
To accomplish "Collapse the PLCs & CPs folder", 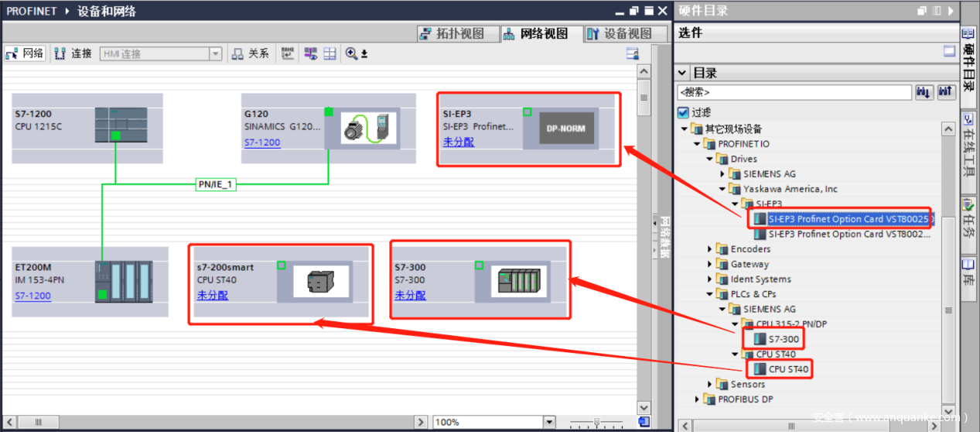I will [710, 294].
